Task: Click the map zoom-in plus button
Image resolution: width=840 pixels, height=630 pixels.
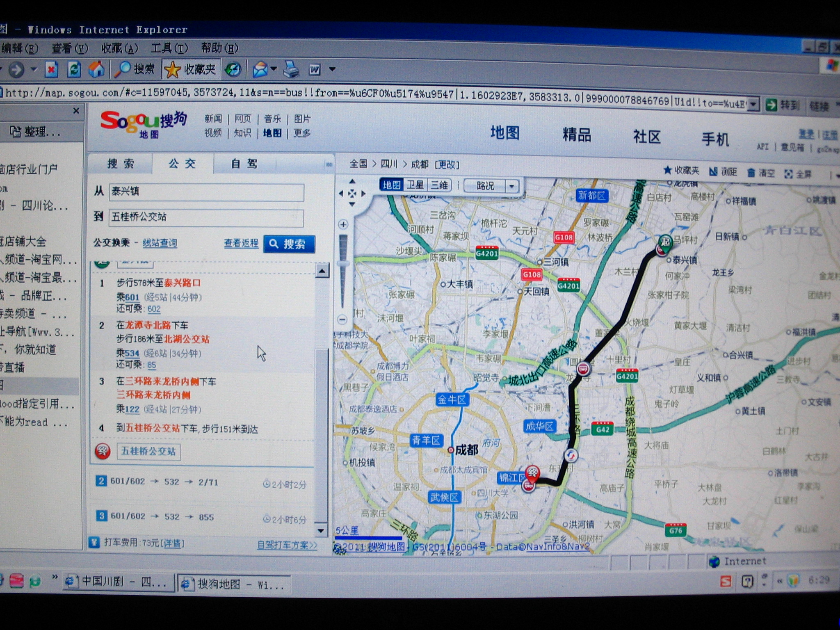Action: point(343,224)
